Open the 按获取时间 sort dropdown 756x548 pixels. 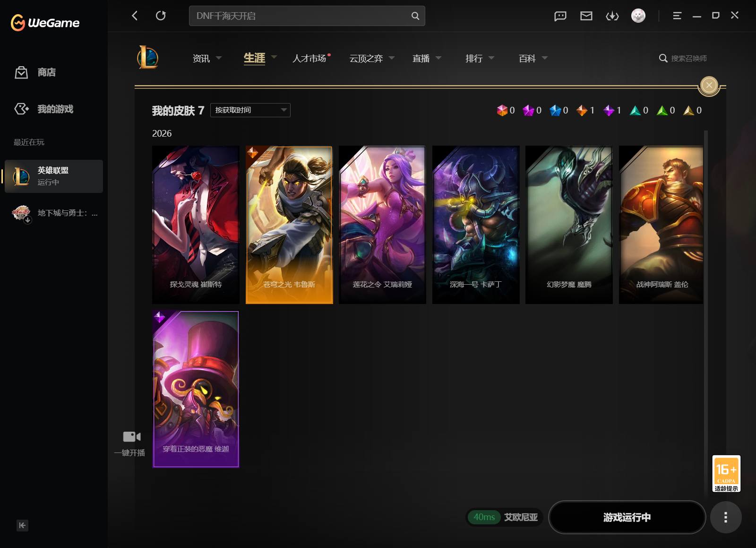click(250, 110)
